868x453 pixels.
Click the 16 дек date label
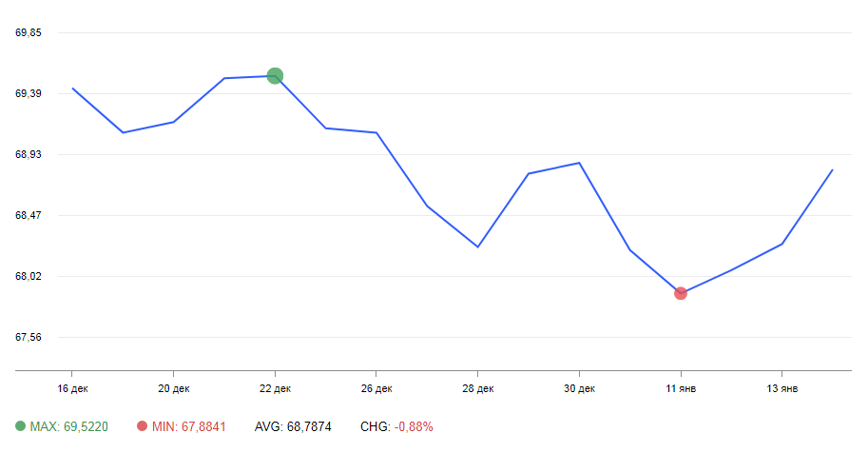[x=71, y=388]
